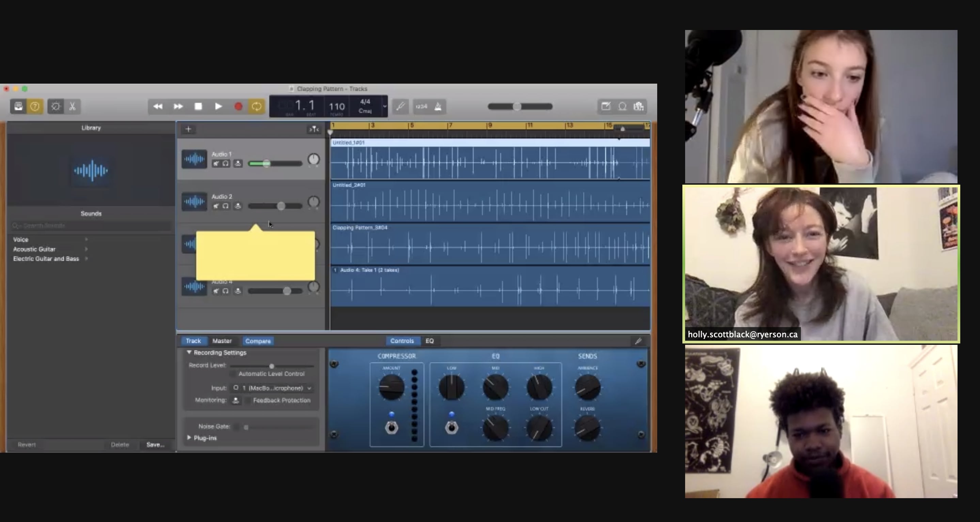Open the Media Browser icon top right

[x=639, y=107]
